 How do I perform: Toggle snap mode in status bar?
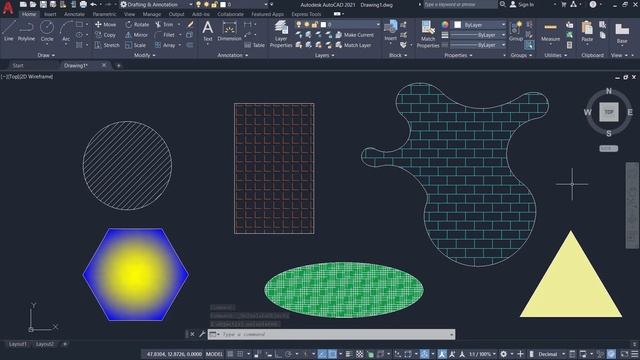240,354
